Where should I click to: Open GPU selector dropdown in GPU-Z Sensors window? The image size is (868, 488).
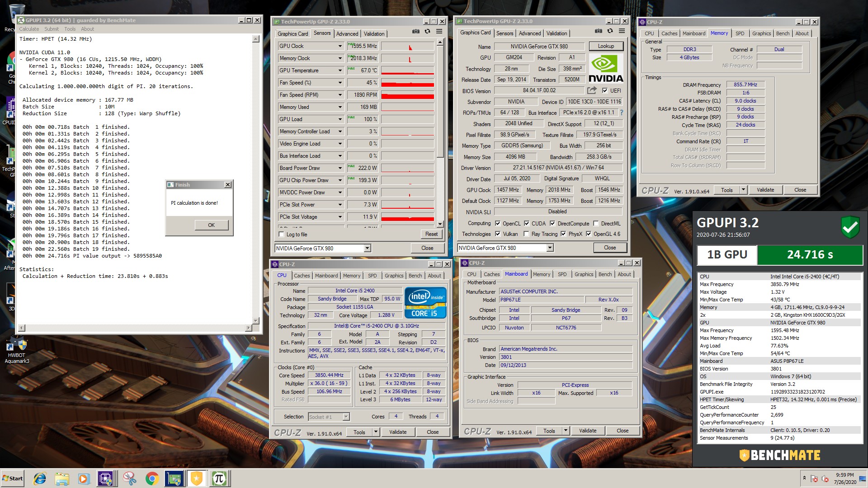[368, 248]
